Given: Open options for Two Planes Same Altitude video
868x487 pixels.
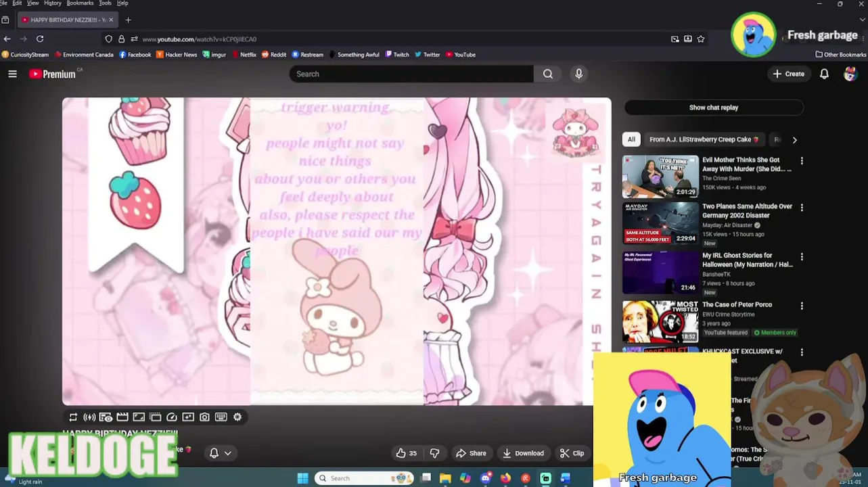Looking at the screenshot, I should click(x=802, y=208).
